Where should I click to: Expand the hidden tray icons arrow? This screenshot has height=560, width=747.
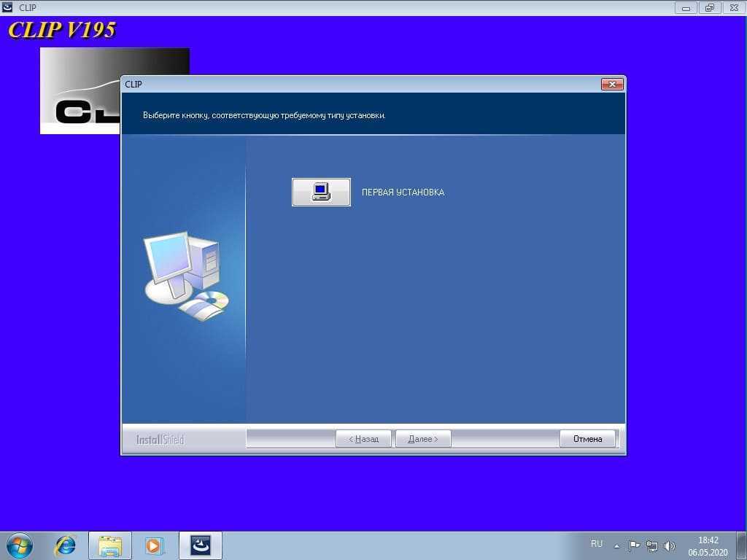click(617, 545)
